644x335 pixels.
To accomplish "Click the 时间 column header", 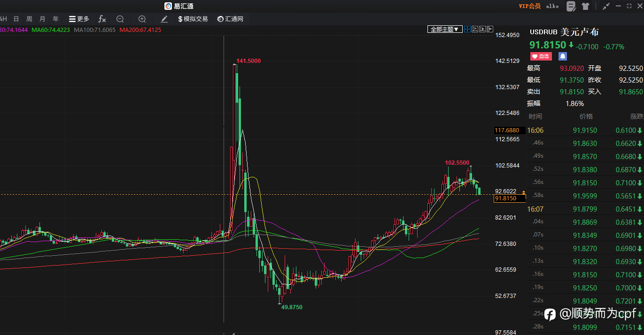I will tap(535, 116).
